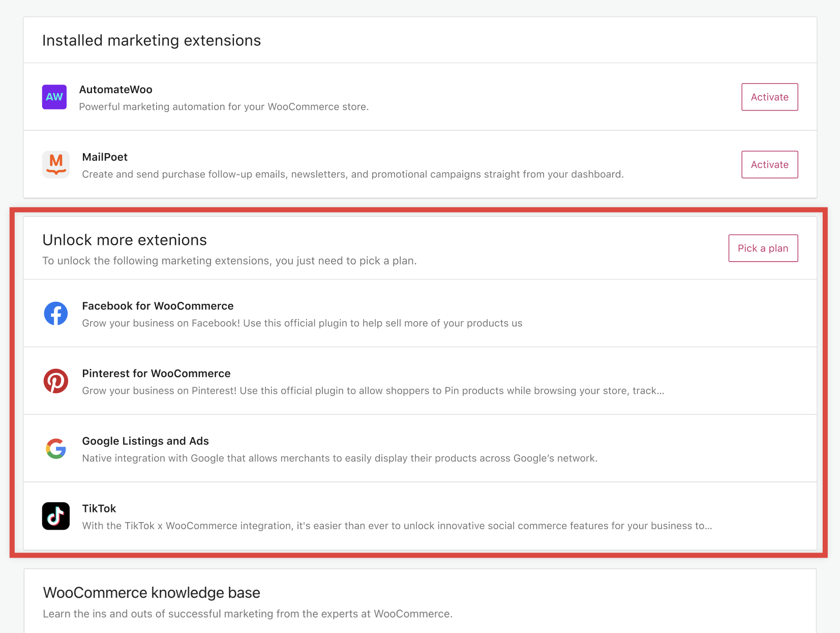Click the WooCommerce knowledge base heading
Image resolution: width=840 pixels, height=633 pixels.
coord(152,592)
